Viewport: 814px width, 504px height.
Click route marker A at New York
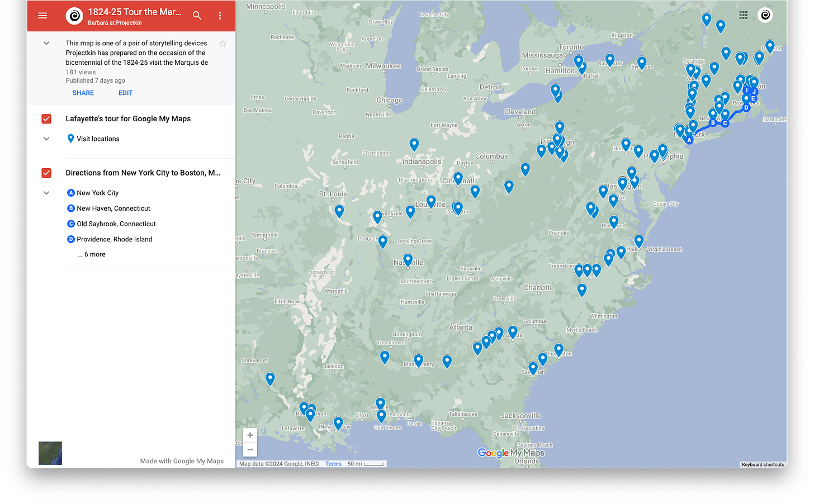pyautogui.click(x=689, y=140)
